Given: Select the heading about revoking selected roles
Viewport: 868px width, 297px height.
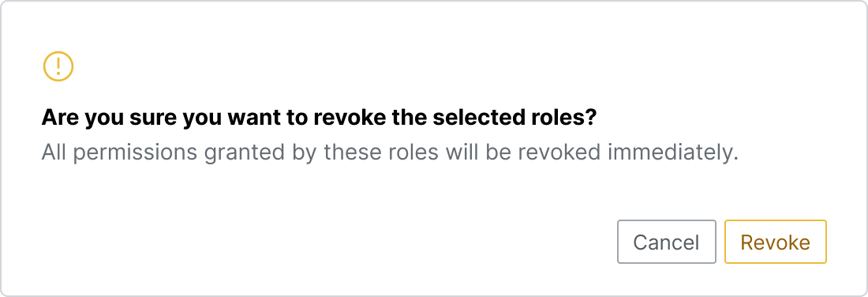Looking at the screenshot, I should pos(318,118).
